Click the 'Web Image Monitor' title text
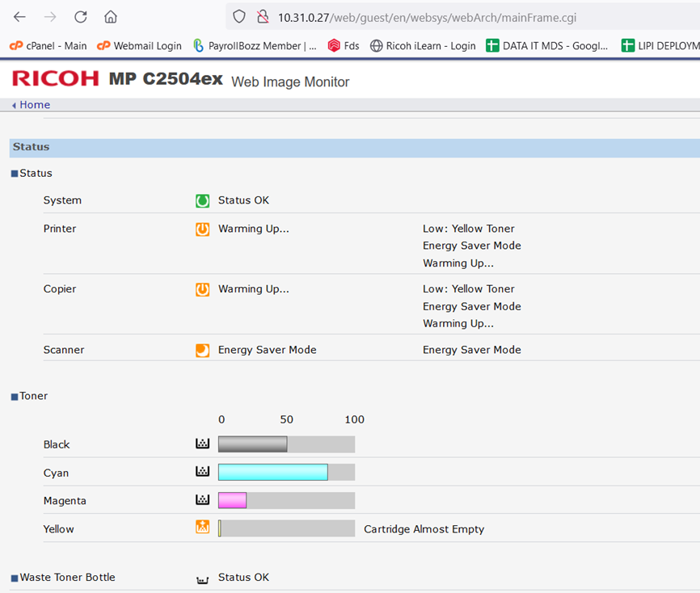 pyautogui.click(x=290, y=82)
